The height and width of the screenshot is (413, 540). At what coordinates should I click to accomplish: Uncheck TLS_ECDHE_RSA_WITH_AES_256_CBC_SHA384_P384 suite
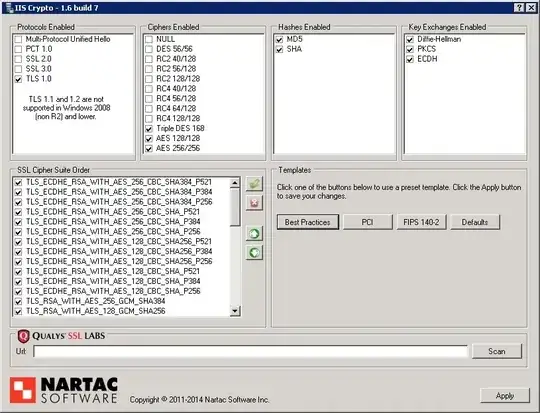click(18, 193)
